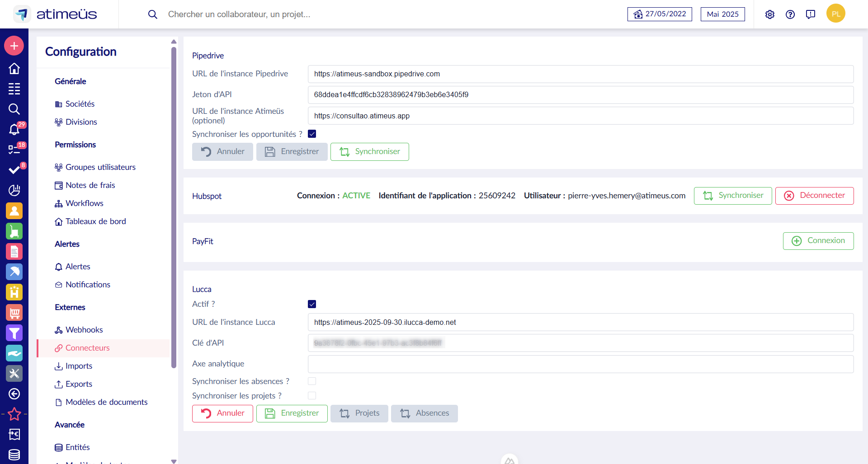
Task: Click the search magnifier in top bar
Action: coord(153,14)
